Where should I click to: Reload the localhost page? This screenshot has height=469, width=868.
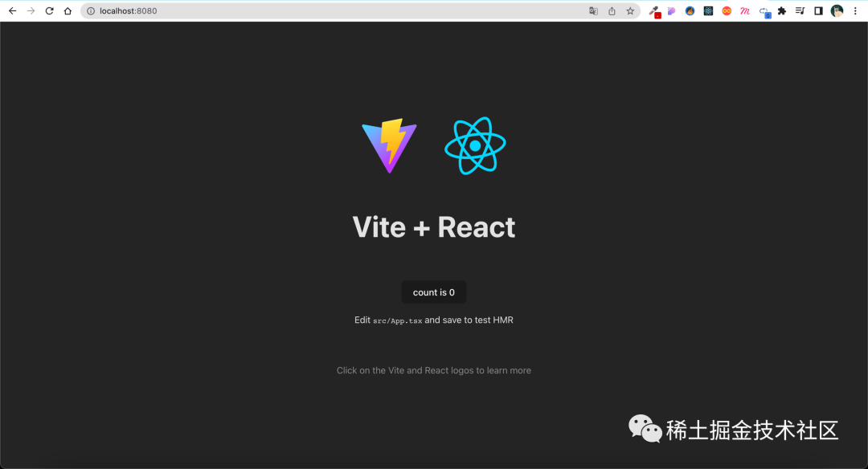tap(49, 10)
